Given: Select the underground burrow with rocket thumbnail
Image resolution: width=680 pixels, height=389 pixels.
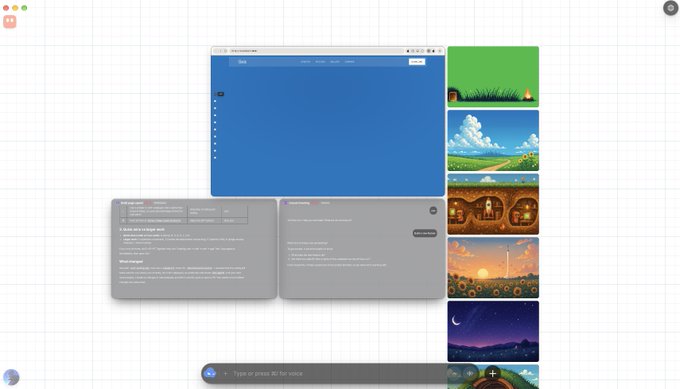Looking at the screenshot, I should click(493, 204).
